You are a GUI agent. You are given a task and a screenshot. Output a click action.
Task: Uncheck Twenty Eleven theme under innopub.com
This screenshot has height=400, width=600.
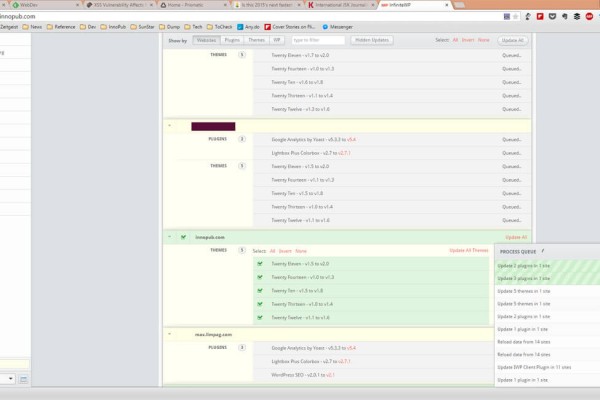coord(260,264)
